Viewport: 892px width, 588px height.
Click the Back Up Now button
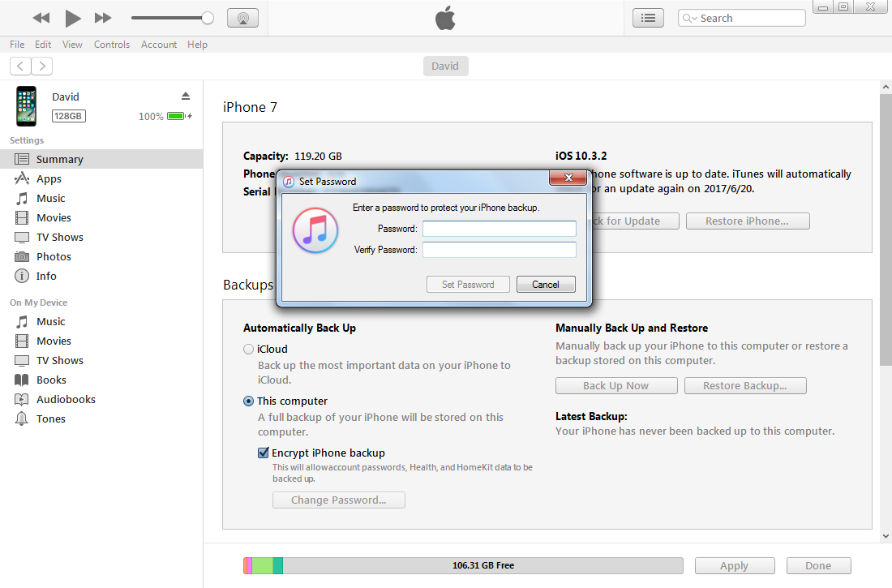coord(615,386)
